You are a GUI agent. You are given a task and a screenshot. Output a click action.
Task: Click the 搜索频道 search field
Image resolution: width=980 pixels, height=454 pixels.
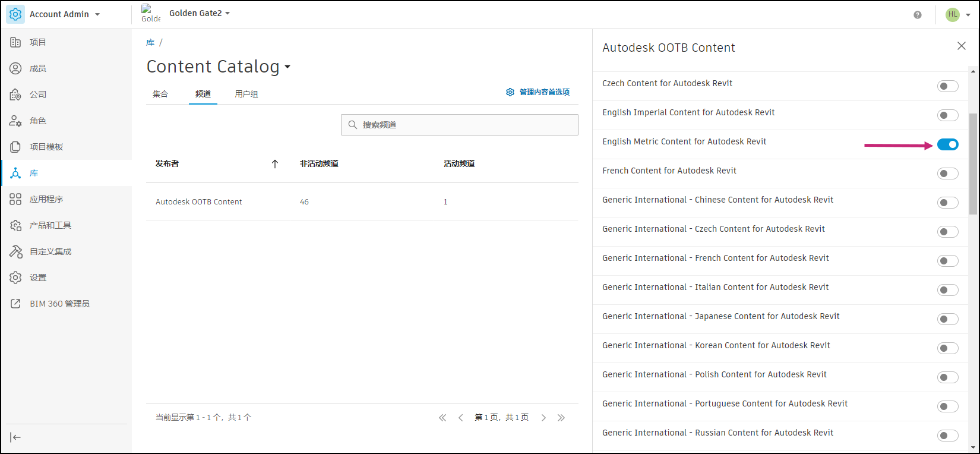[x=460, y=125]
